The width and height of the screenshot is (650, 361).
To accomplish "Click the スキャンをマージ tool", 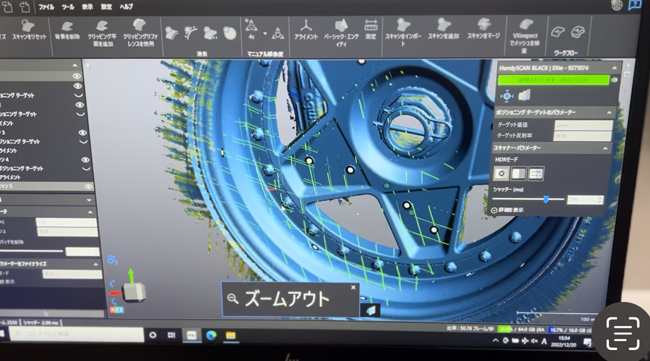I will point(483,29).
